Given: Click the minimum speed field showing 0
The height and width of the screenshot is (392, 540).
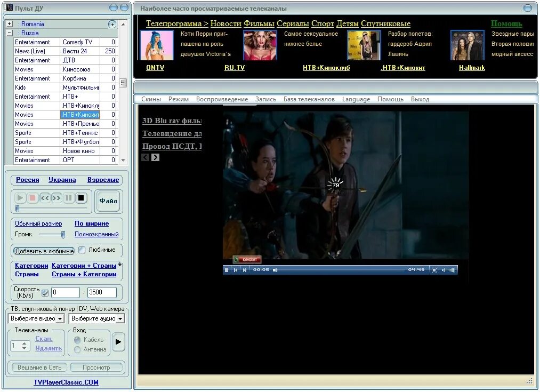Looking at the screenshot, I should 66,292.
